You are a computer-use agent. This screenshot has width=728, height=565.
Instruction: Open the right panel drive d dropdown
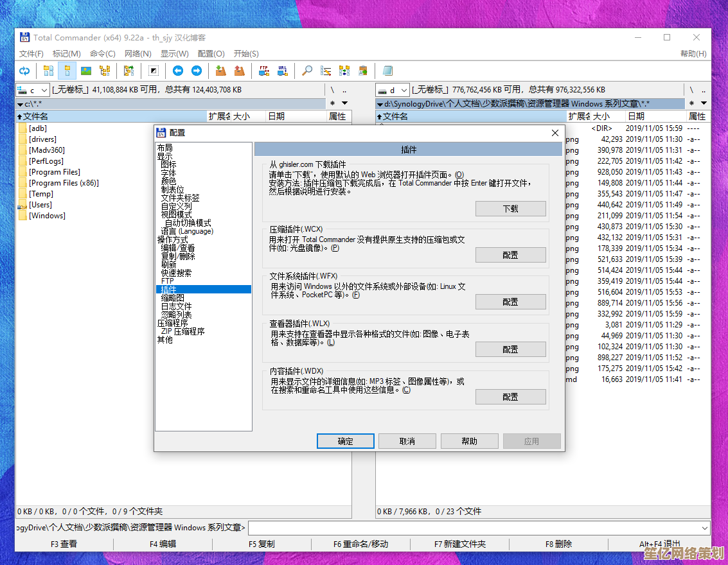[x=393, y=91]
